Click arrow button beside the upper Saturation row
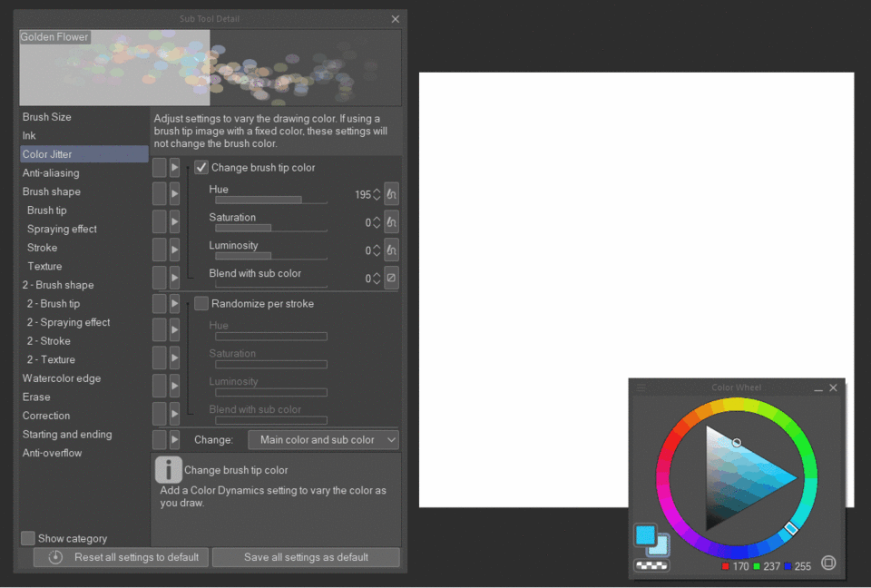 coord(174,221)
